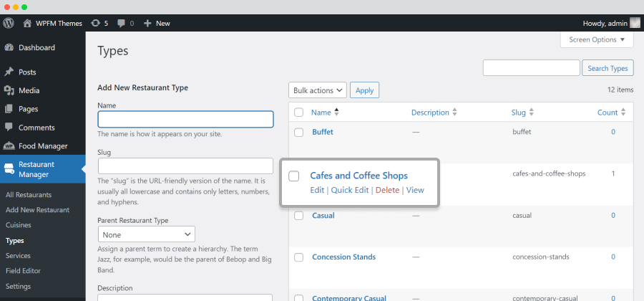This screenshot has width=644, height=301.
Task: Check the Cafes and Coffee Shops checkbox
Action: pyautogui.click(x=293, y=176)
